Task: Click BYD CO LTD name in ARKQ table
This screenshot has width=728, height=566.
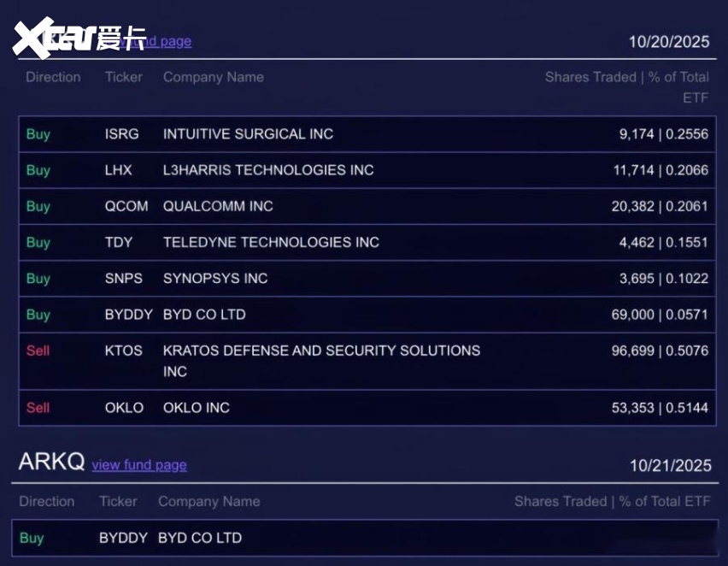Action: [200, 538]
